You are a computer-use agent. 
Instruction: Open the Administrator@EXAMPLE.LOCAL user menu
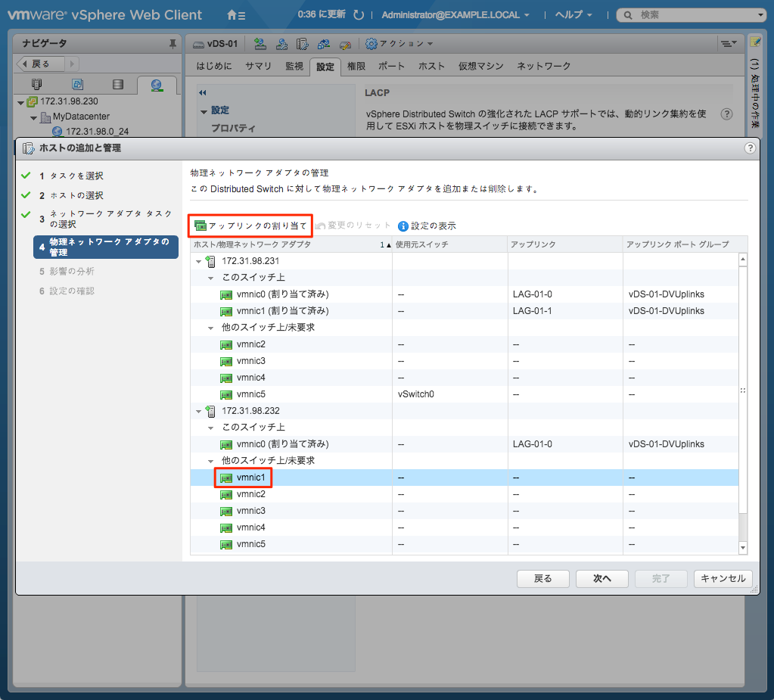point(455,15)
